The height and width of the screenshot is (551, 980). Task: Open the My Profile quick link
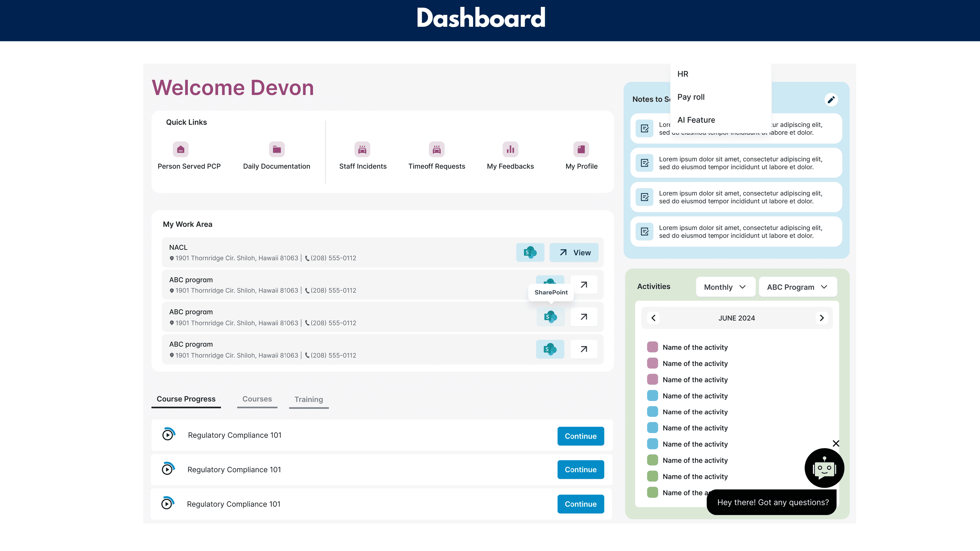pyautogui.click(x=581, y=150)
